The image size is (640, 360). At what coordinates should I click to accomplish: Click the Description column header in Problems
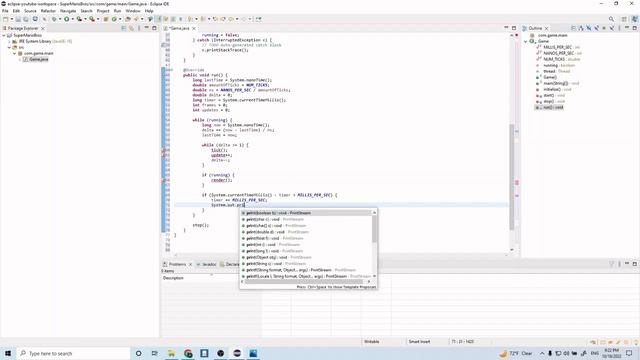click(x=173, y=278)
